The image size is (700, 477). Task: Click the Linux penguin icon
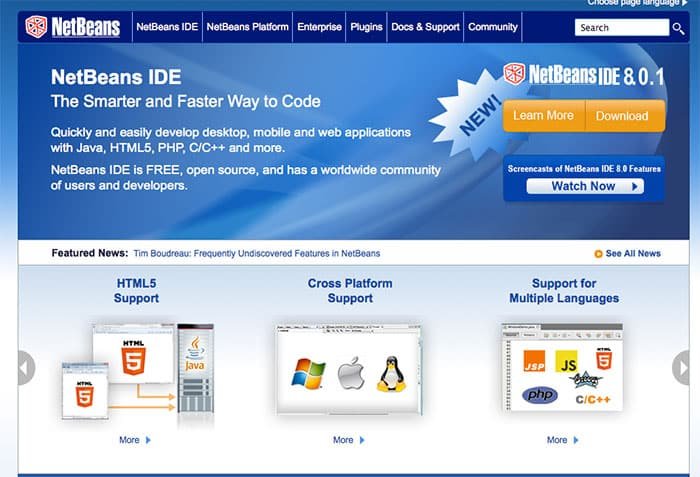click(x=392, y=374)
